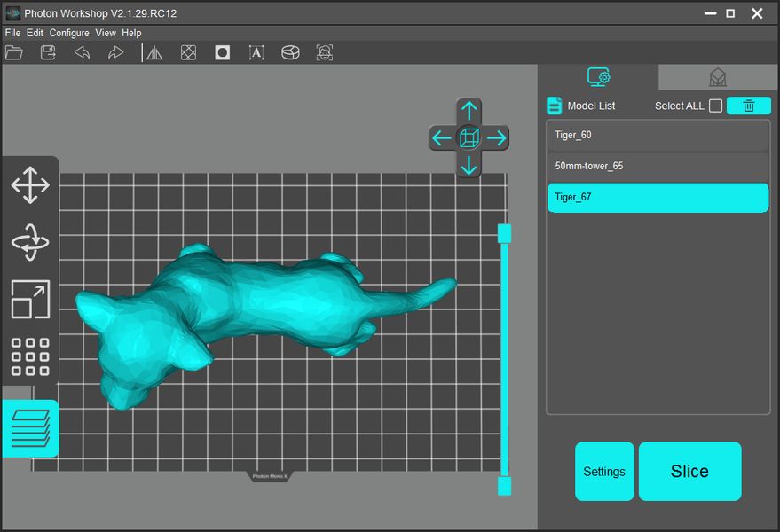Image resolution: width=780 pixels, height=532 pixels.
Task: Select the mirror model tool
Action: [154, 53]
